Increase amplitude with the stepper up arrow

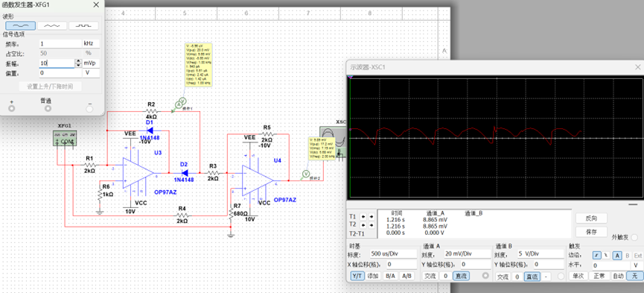(78, 61)
